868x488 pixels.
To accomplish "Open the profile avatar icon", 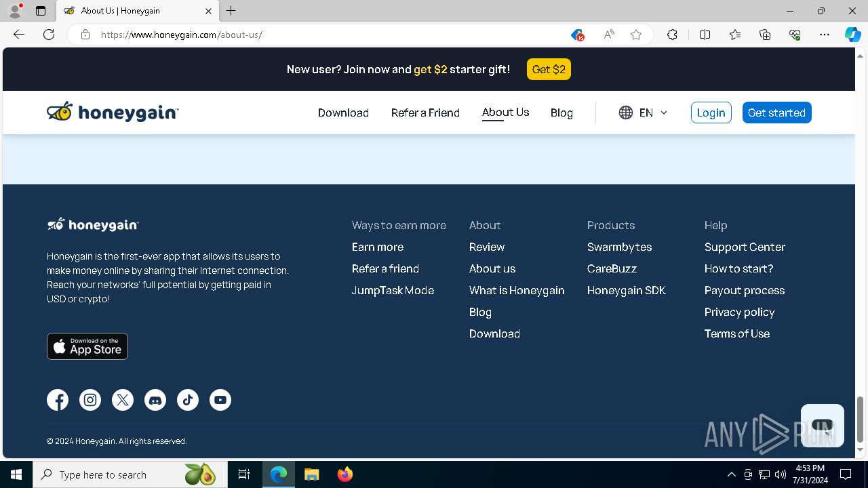I will point(15,11).
